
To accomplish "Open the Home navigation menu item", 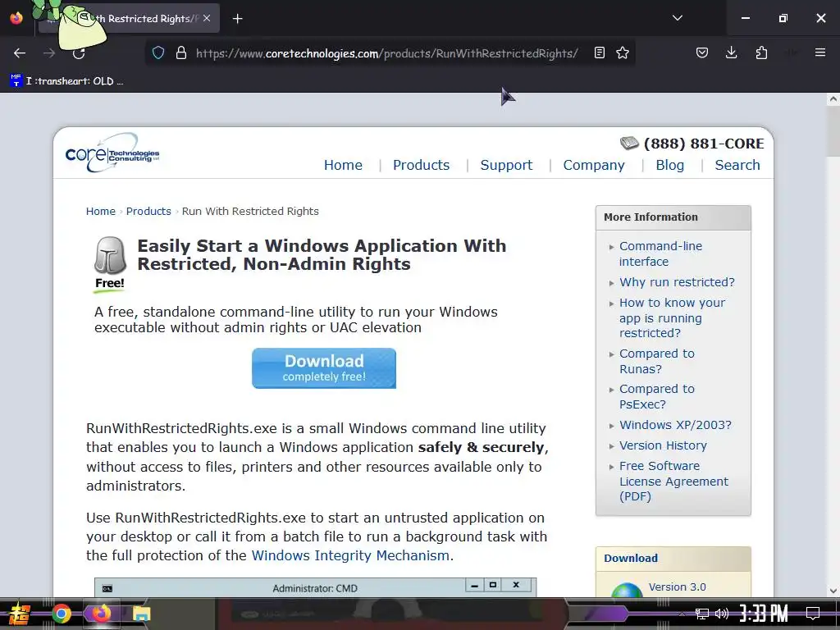I will coord(343,165).
